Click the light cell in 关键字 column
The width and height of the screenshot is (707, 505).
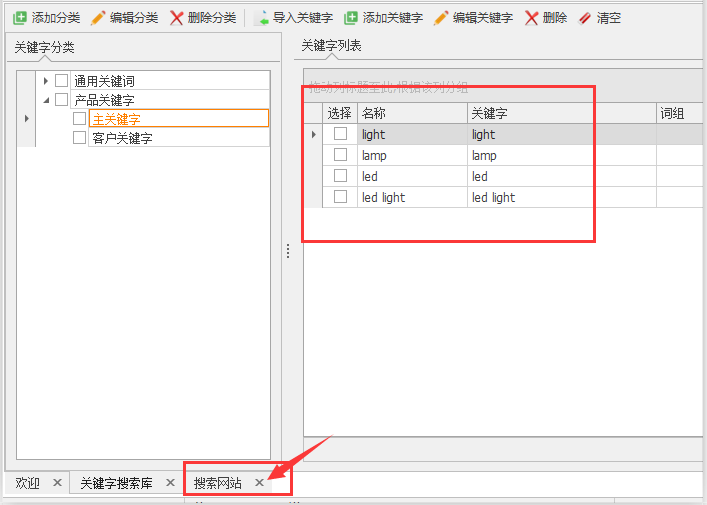coord(562,134)
